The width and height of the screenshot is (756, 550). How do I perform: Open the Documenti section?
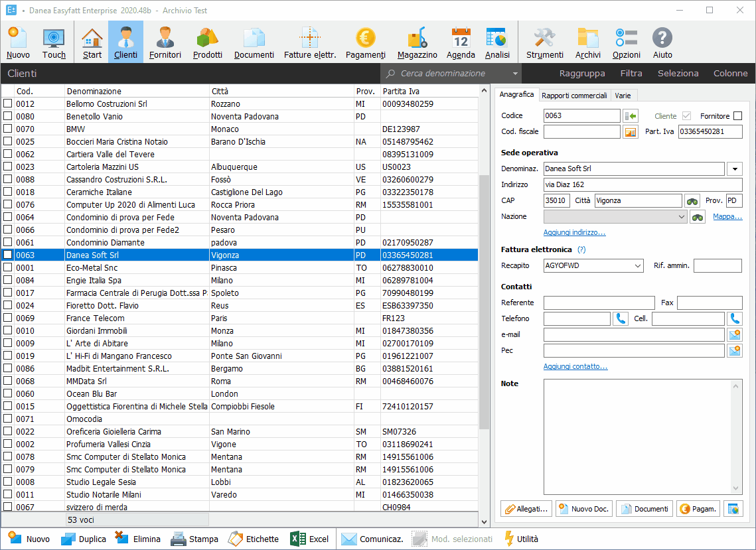[254, 42]
